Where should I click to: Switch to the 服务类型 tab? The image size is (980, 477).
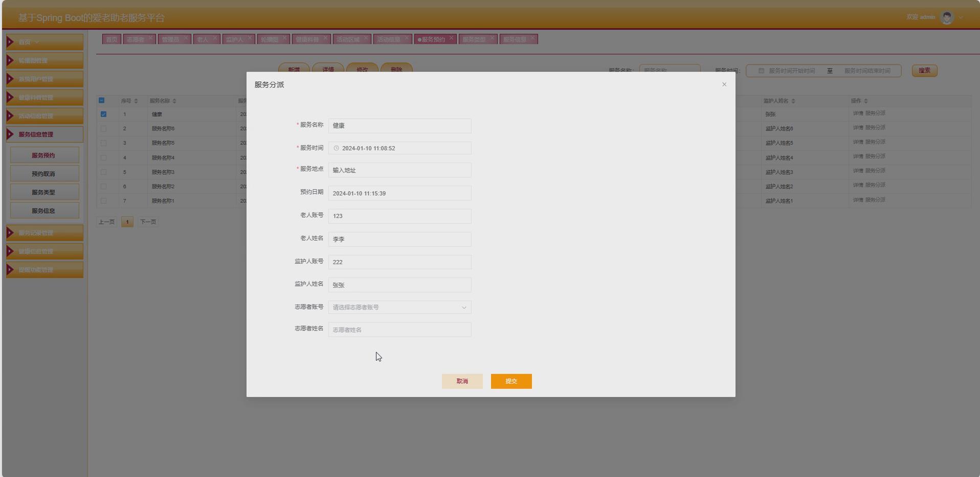pos(474,38)
